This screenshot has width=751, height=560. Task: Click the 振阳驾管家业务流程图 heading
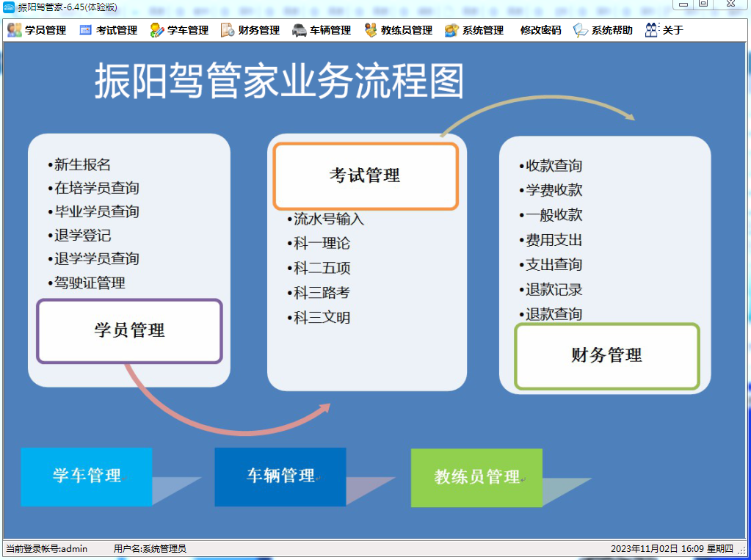tap(279, 81)
